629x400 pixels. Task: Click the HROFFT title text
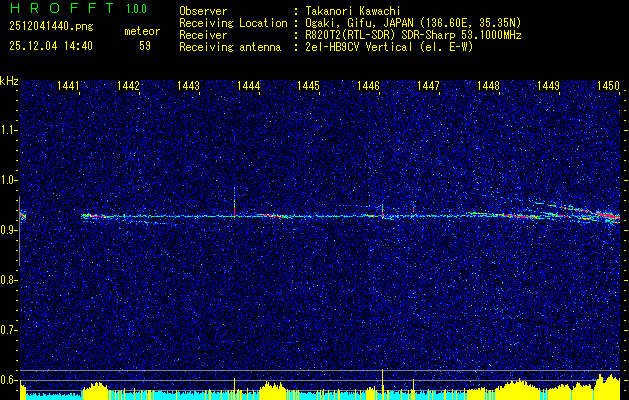pyautogui.click(x=62, y=8)
